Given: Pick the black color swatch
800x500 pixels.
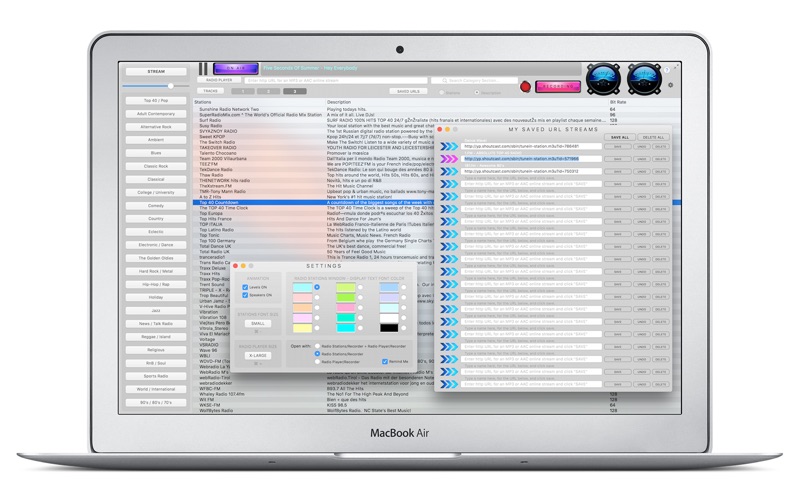Looking at the screenshot, I should pyautogui.click(x=389, y=328).
